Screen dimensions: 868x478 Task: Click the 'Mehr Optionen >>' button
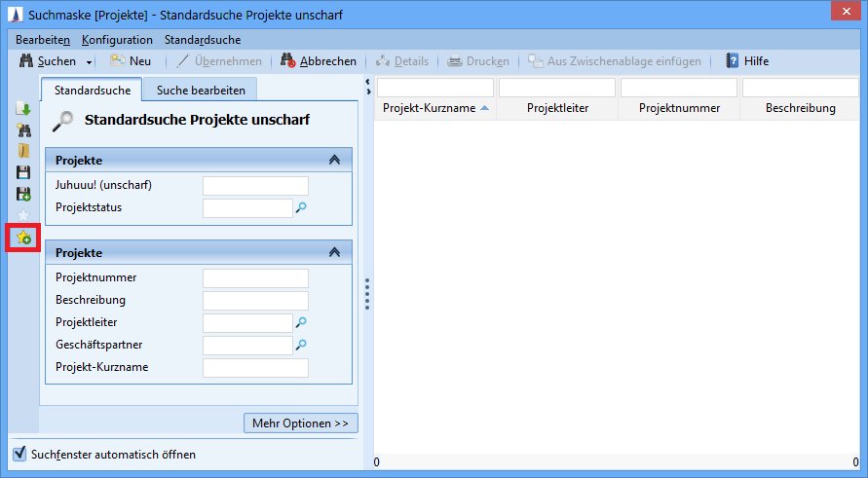[300, 423]
